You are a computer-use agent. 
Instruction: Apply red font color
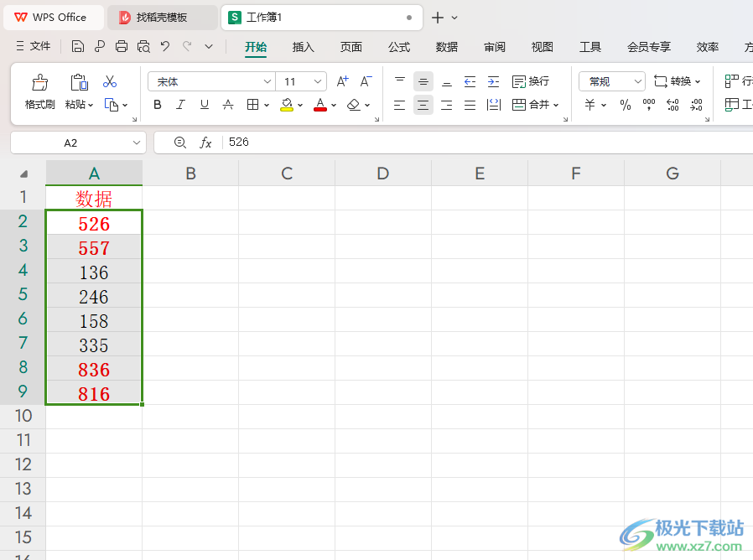320,105
